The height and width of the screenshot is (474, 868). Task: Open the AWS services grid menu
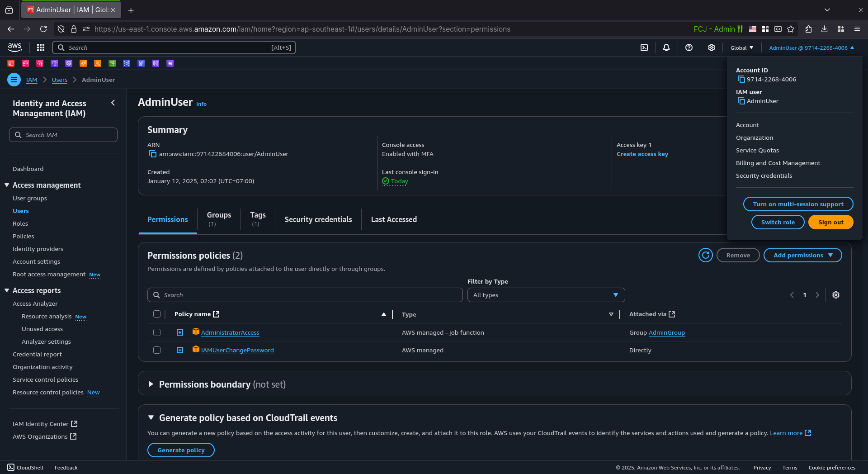(41, 47)
